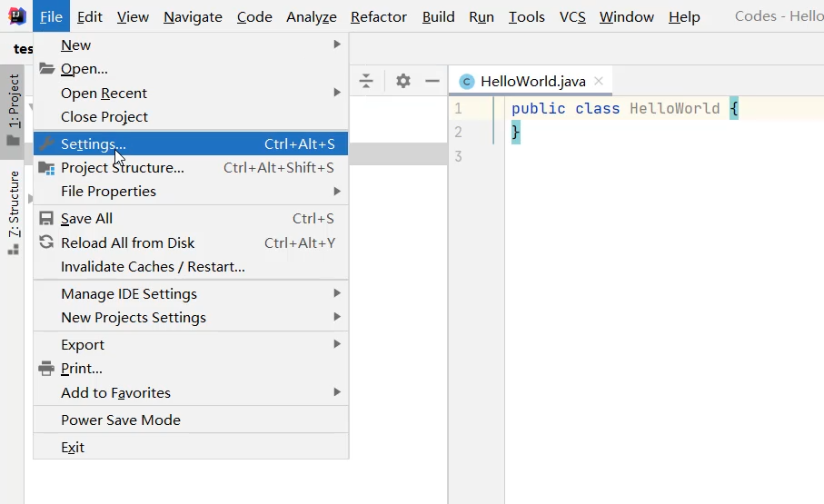824x504 pixels.
Task: Click the Java class icon on HelloWorld tab
Action: pyautogui.click(x=467, y=82)
